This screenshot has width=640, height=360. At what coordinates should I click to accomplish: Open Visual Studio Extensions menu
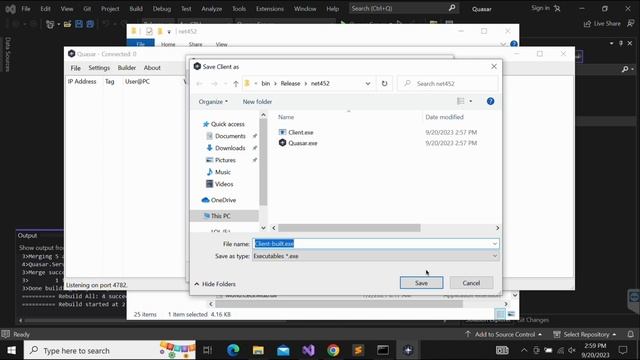(269, 9)
